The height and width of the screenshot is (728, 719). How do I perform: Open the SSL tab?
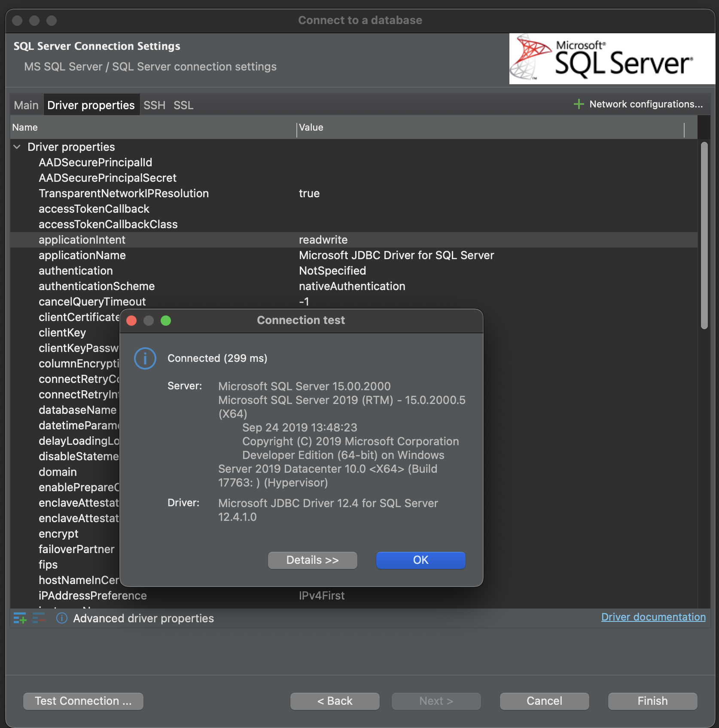point(183,105)
